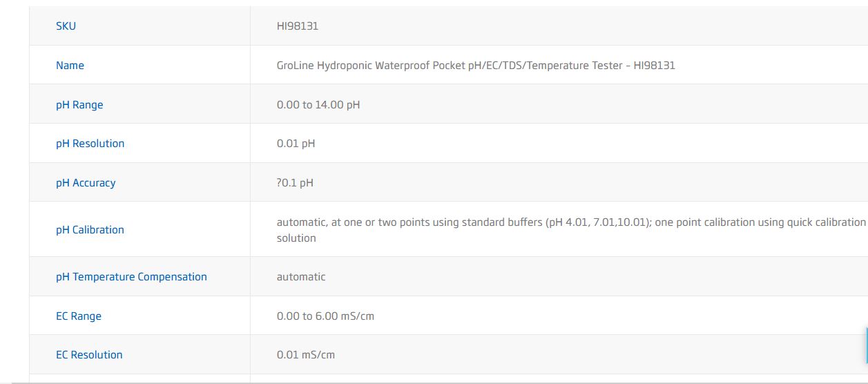868x384 pixels.
Task: Click the automatic temperature compensation value
Action: click(301, 277)
